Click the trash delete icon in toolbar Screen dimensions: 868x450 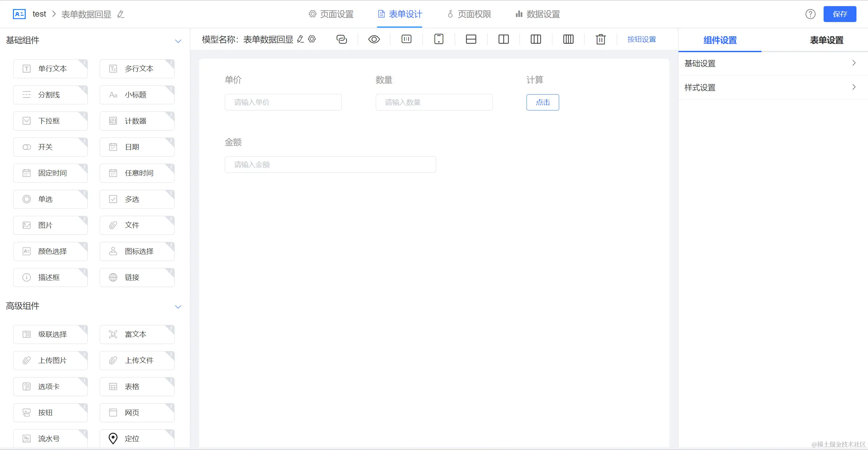pos(600,39)
